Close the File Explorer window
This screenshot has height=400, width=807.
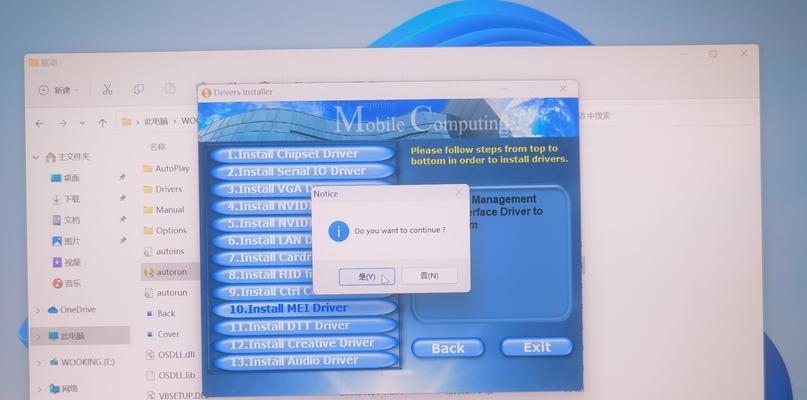744,53
